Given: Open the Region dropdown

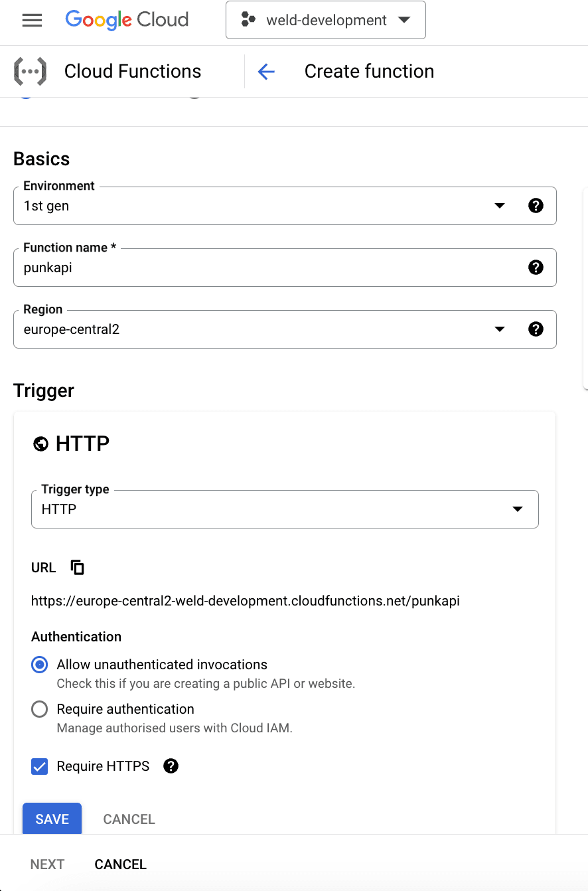Looking at the screenshot, I should click(x=499, y=329).
